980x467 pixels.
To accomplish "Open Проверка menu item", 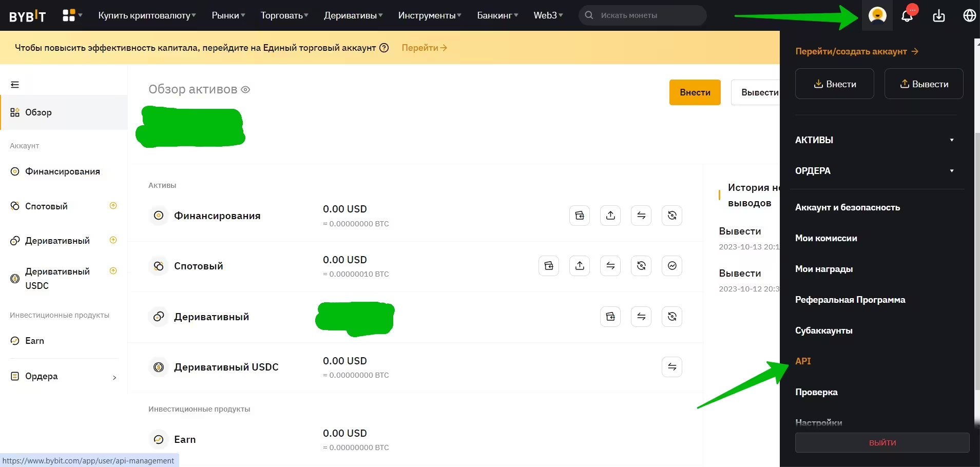I will coord(816,392).
